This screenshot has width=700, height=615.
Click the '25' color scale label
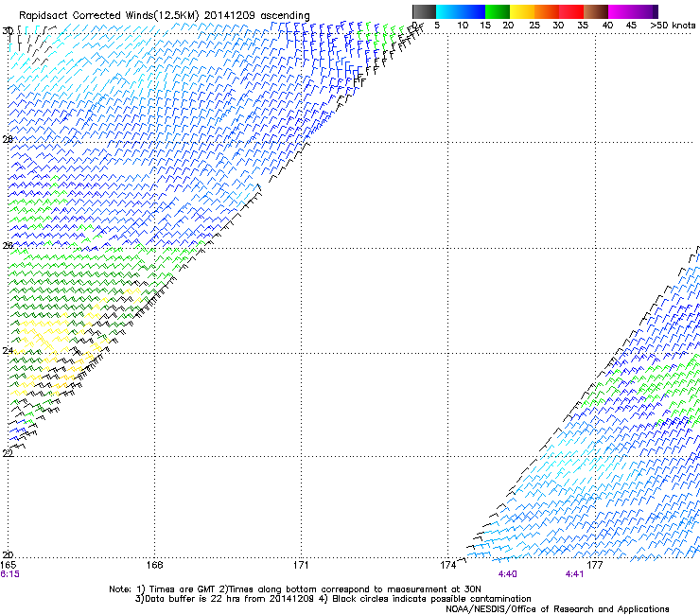click(x=534, y=26)
